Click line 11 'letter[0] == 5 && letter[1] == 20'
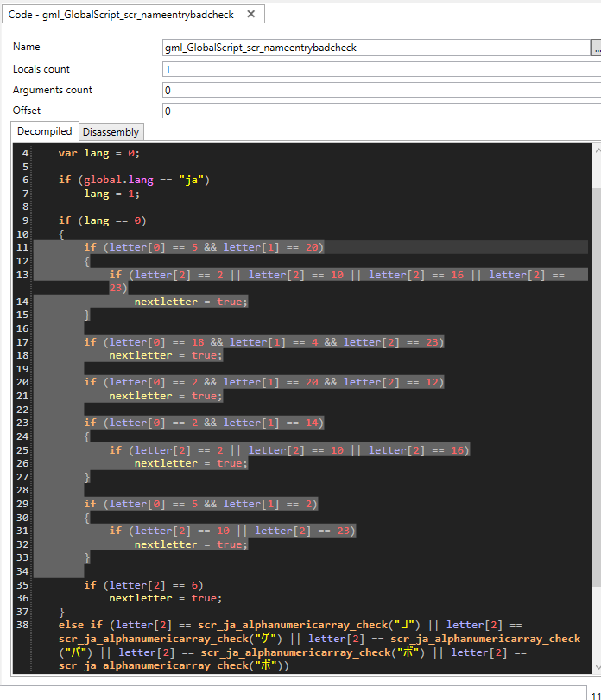 click(213, 247)
